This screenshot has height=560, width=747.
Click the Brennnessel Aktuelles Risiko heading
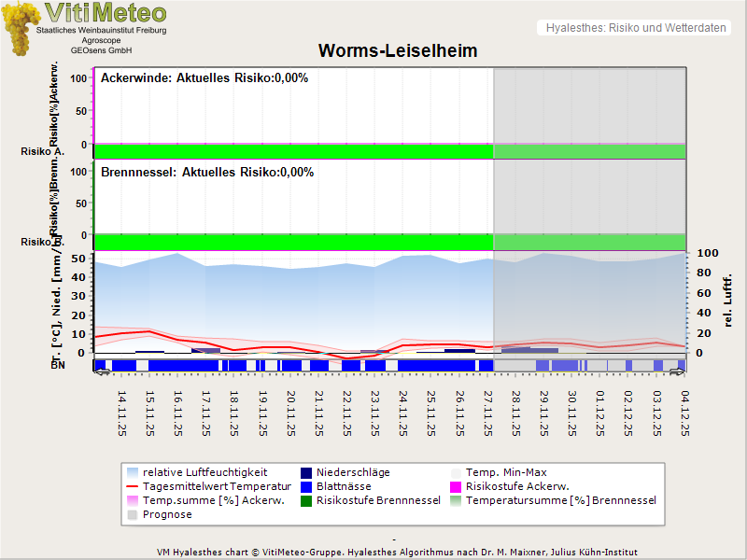tap(207, 173)
